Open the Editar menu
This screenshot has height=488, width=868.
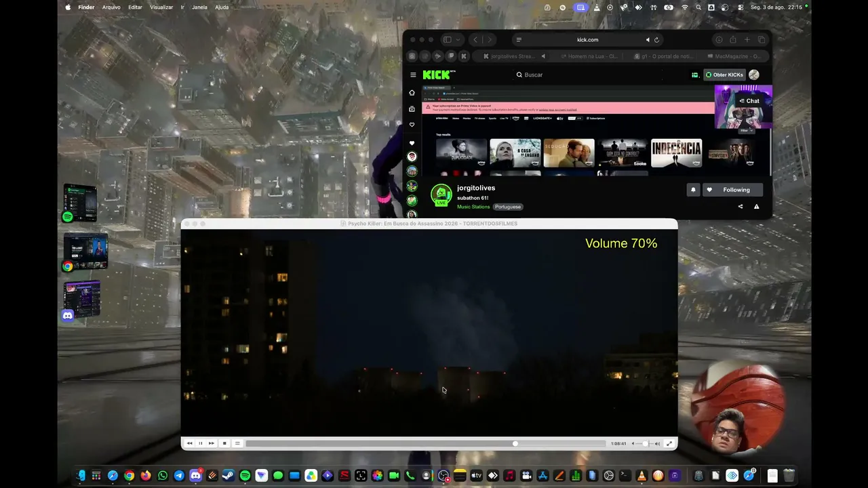click(135, 7)
